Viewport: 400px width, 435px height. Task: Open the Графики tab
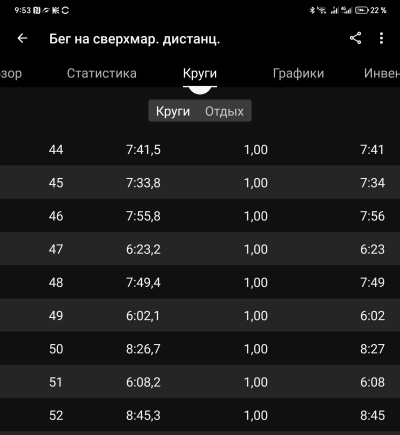tap(298, 73)
